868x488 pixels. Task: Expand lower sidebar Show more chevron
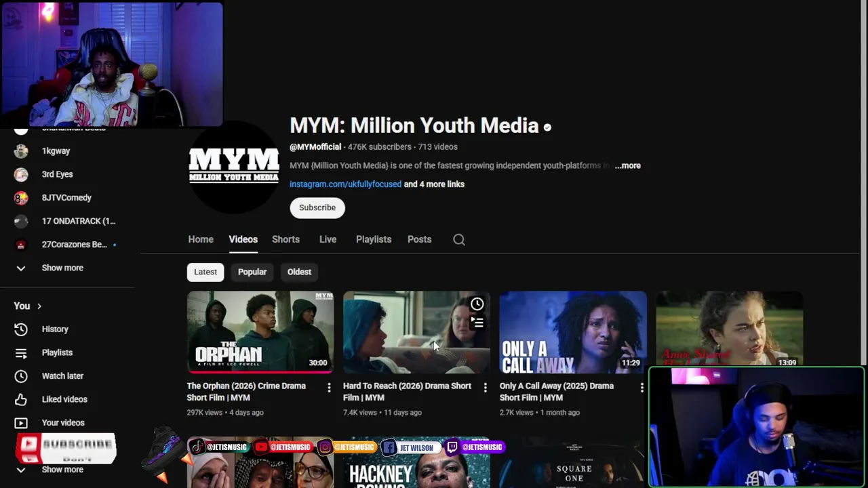[21, 470]
